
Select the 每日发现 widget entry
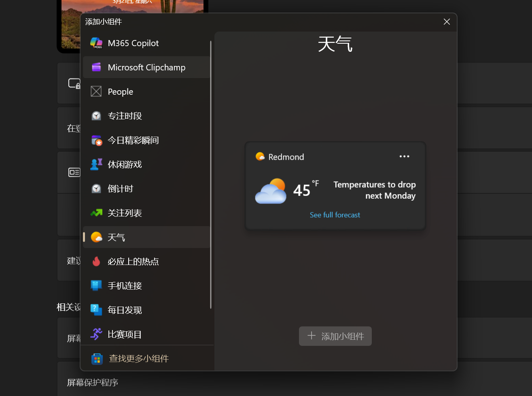[x=146, y=310]
